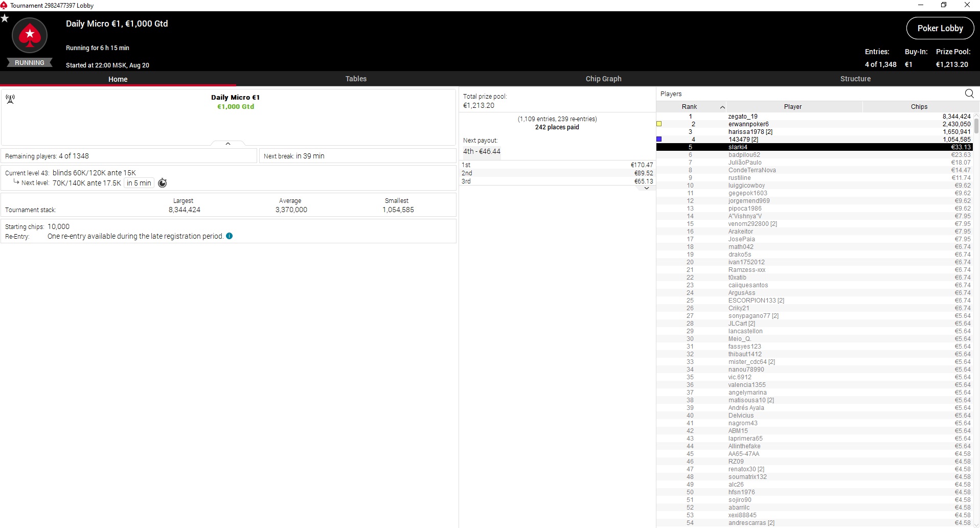The width and height of the screenshot is (980, 528).
Task: Switch to the Tables tab
Action: [356, 79]
